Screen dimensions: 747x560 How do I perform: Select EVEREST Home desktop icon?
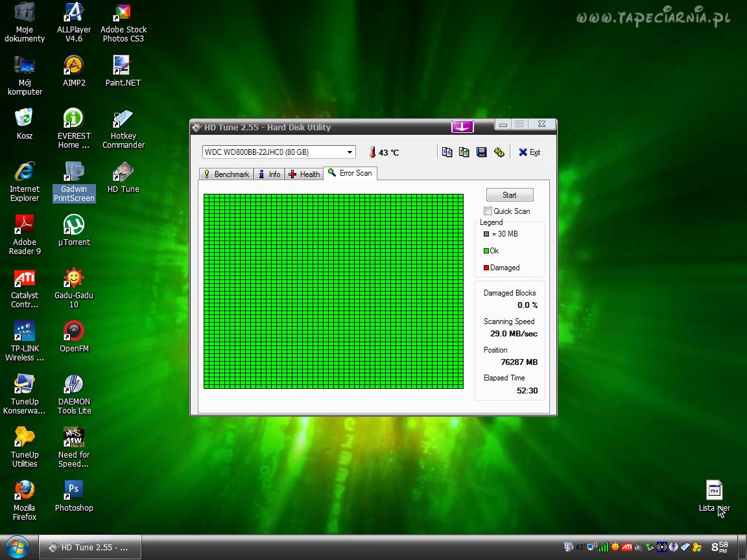click(x=74, y=128)
